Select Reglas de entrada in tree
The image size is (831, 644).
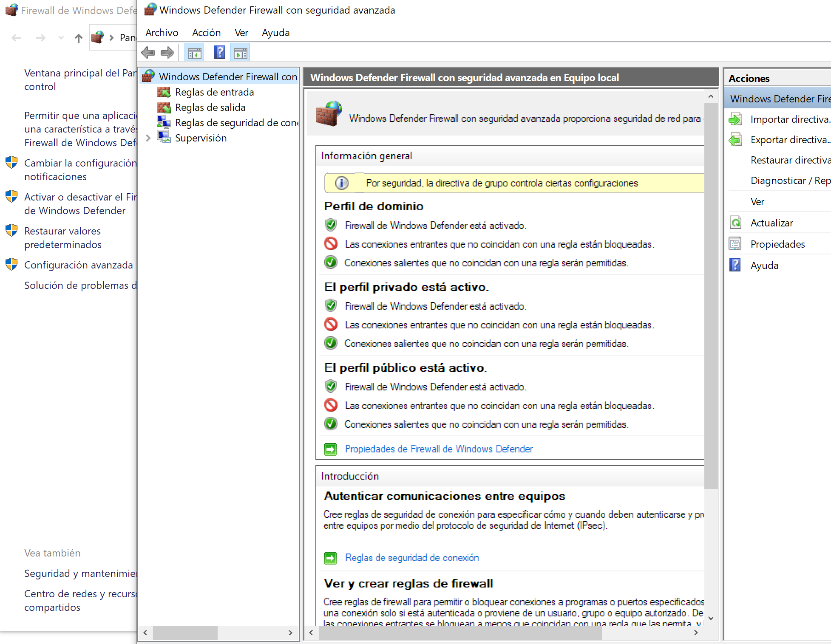214,92
